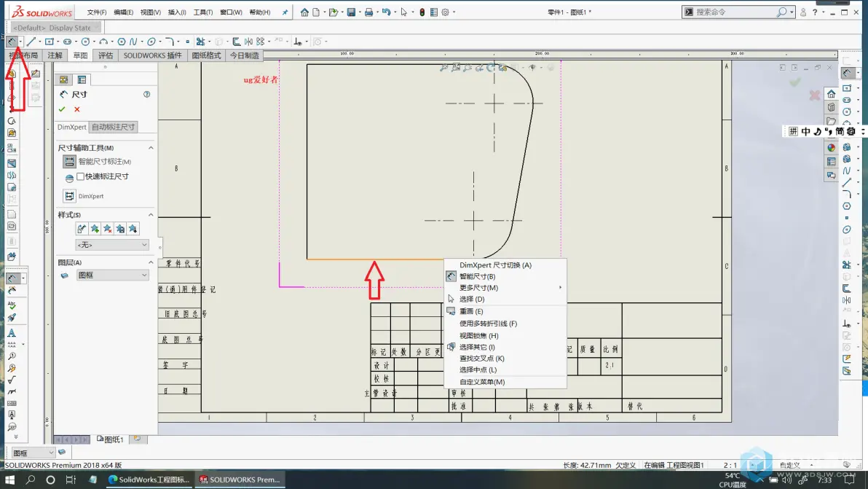Open the style <无> dropdown
This screenshot has width=868, height=489.
coord(112,245)
